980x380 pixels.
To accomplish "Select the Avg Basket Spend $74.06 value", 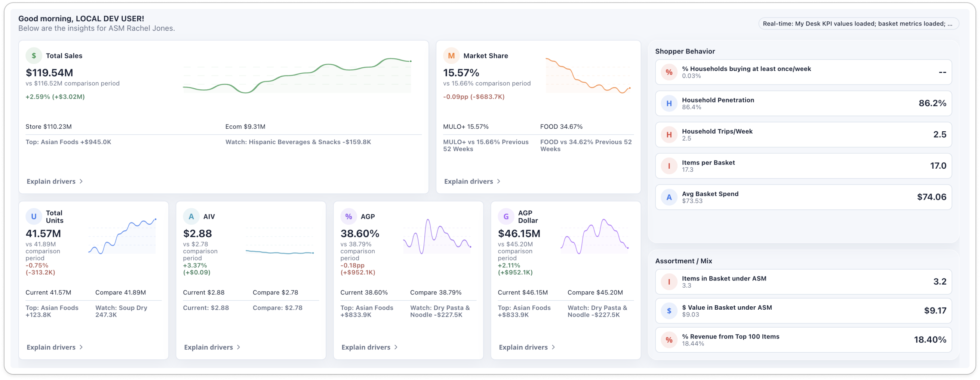I will tap(931, 197).
